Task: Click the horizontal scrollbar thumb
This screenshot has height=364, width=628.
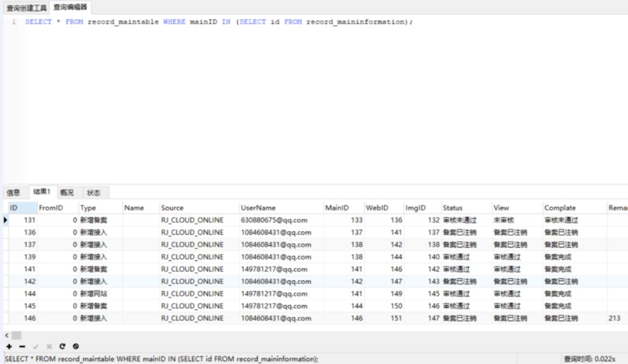Action: pyautogui.click(x=16, y=335)
